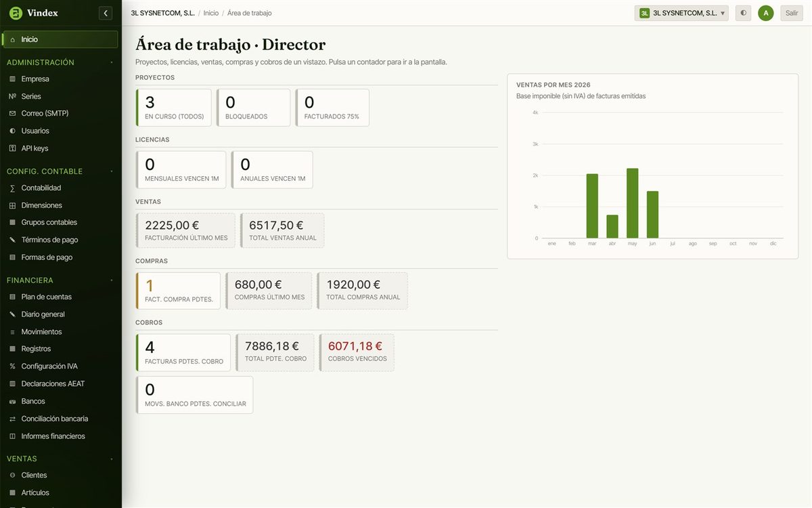Click the TOTAL VENTAS ANUAL 6517,50 € card
This screenshot has width=812, height=508.
282,230
